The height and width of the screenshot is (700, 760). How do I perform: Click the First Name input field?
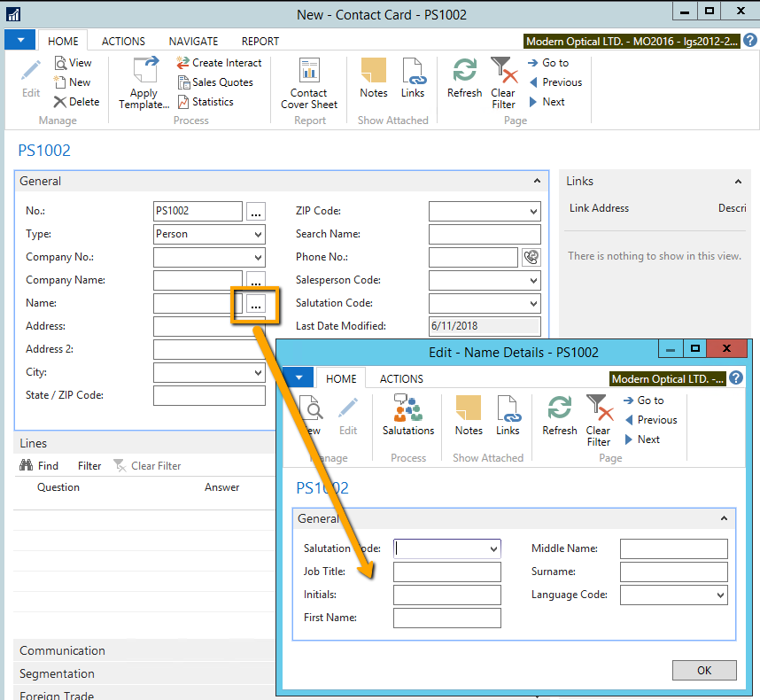(x=447, y=618)
